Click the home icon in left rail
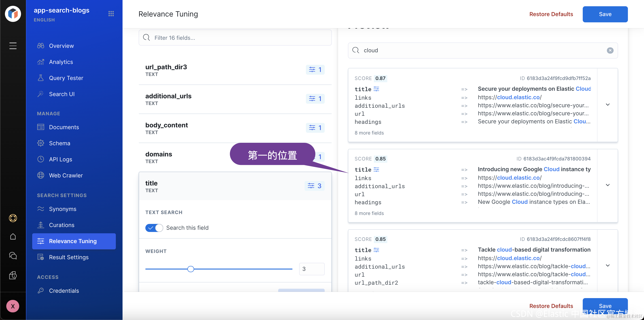 (13, 236)
